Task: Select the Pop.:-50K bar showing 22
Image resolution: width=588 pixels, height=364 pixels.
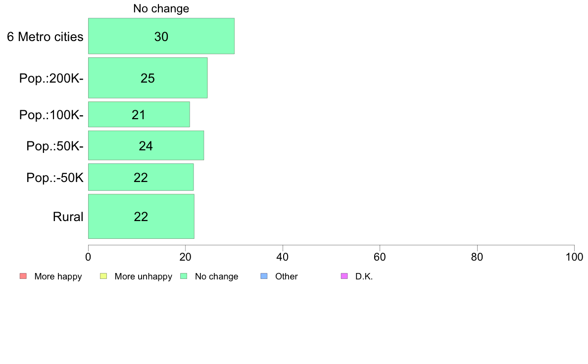Action: click(141, 177)
